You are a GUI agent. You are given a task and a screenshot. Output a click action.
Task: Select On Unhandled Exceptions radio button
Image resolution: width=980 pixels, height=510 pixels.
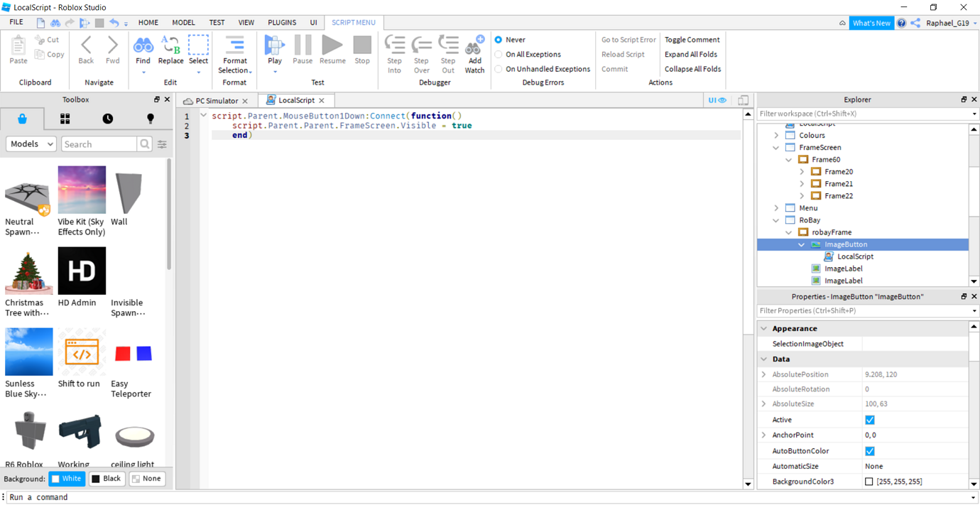(x=499, y=69)
